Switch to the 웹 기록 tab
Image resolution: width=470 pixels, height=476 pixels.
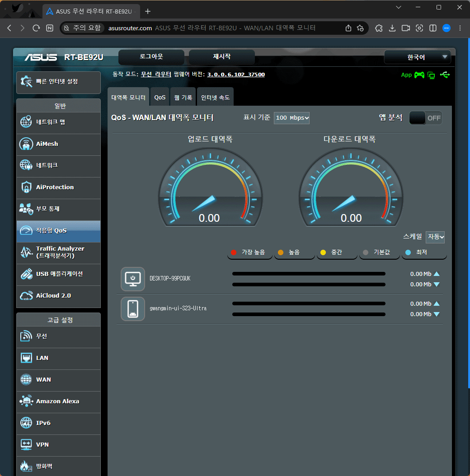183,97
